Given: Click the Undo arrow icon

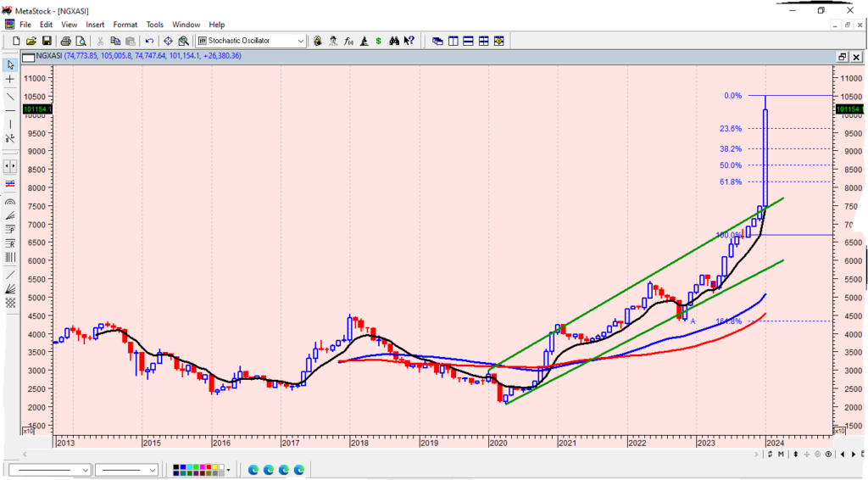Looking at the screenshot, I should [x=150, y=41].
